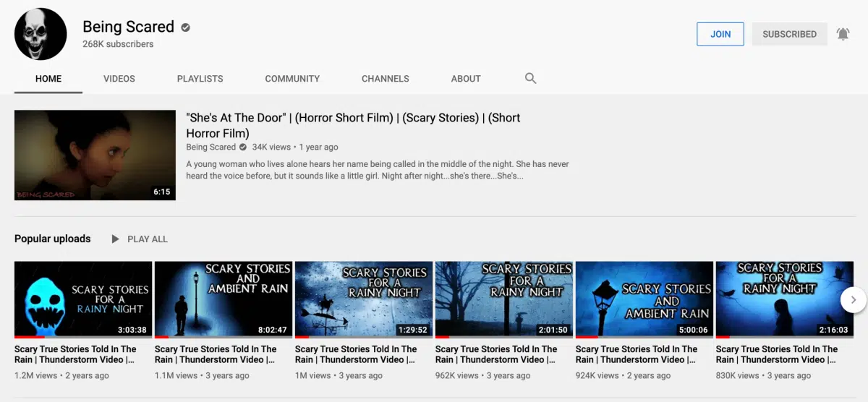Click the 34K views • 1 year ago text
The width and height of the screenshot is (868, 402).
coord(295,147)
